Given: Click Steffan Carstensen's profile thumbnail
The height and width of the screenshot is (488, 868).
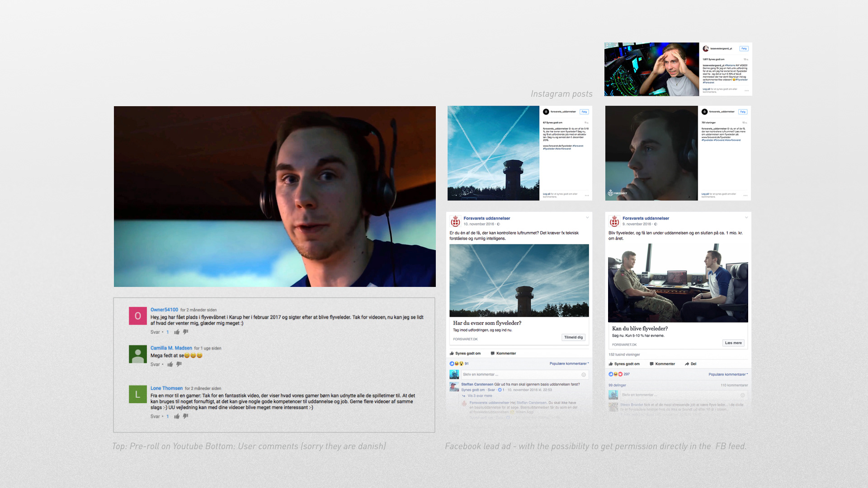Looking at the screenshot, I should pos(454,387).
